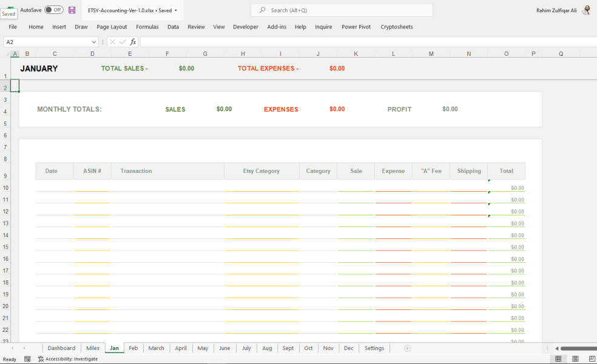Open the Formulas ribbon tab

tap(147, 27)
